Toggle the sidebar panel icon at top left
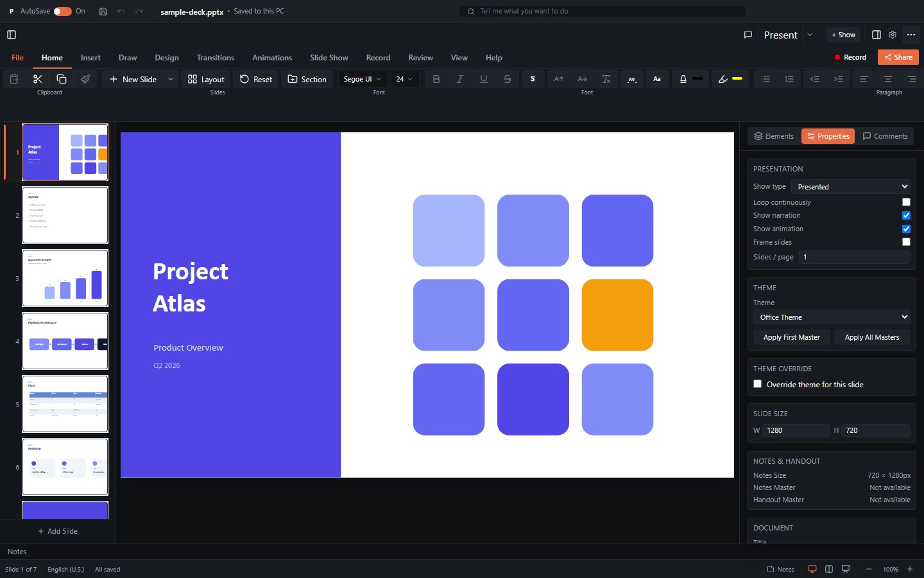The width and height of the screenshot is (924, 578). tap(12, 35)
